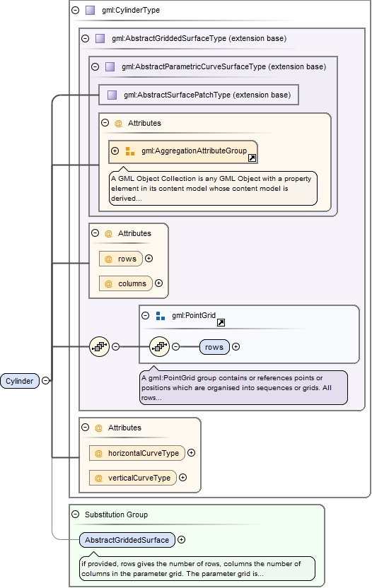The height and width of the screenshot is (588, 372).
Task: Collapse the gml:PointGrid group
Action: tap(146, 315)
